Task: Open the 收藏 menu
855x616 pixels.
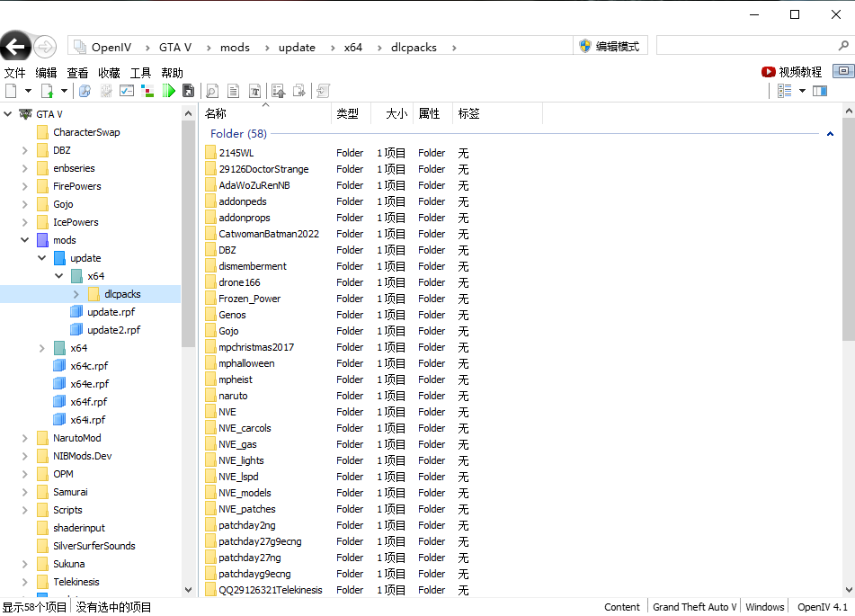Action: (109, 73)
